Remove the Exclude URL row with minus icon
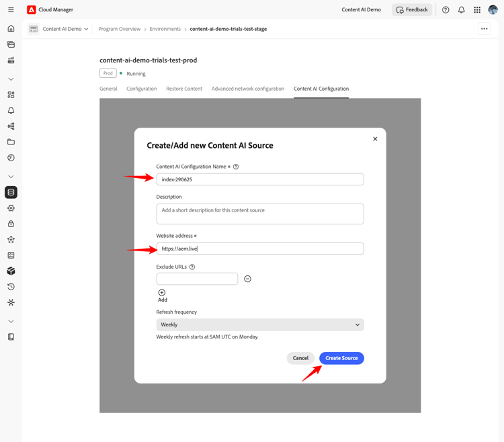 click(247, 279)
